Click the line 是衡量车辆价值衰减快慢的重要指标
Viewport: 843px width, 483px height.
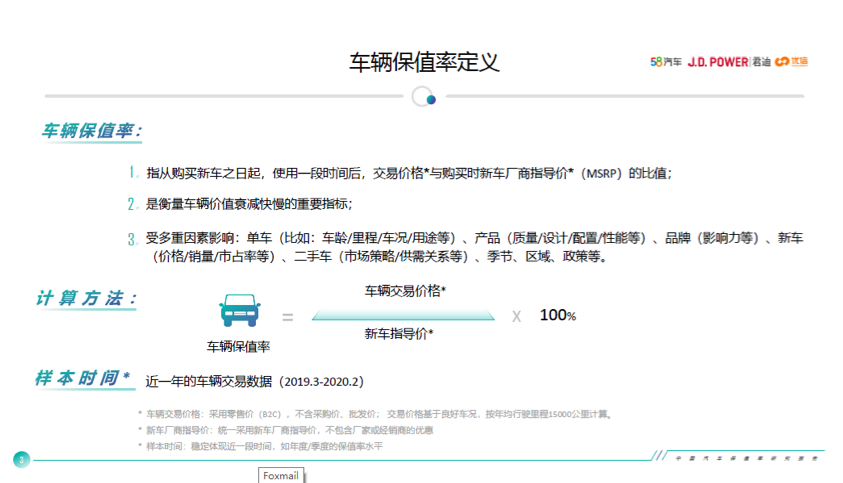[x=249, y=204]
